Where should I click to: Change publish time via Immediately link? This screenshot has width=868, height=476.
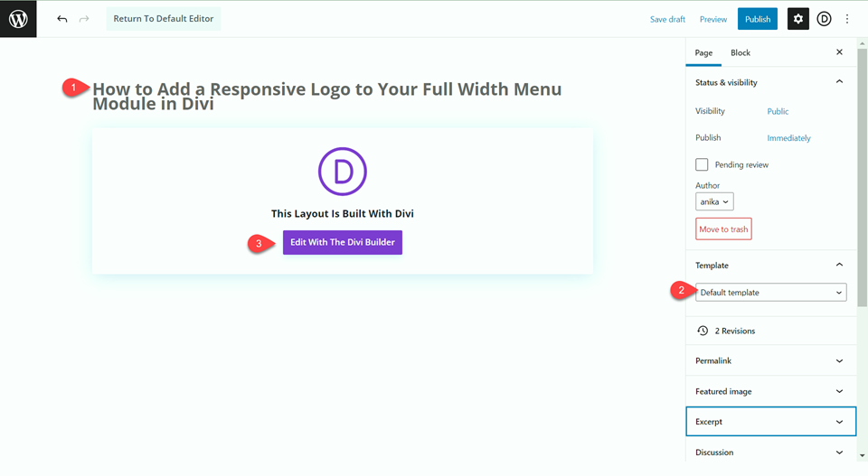(788, 138)
